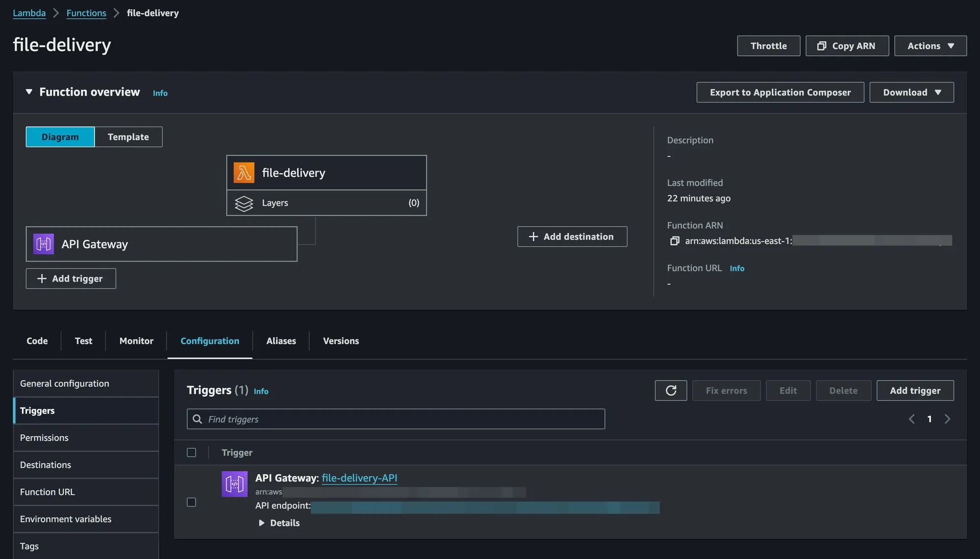
Task: Select Triggers in the sidebar
Action: point(86,411)
